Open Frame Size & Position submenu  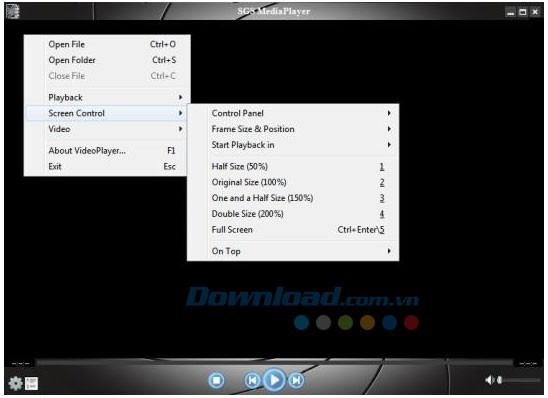(293, 129)
